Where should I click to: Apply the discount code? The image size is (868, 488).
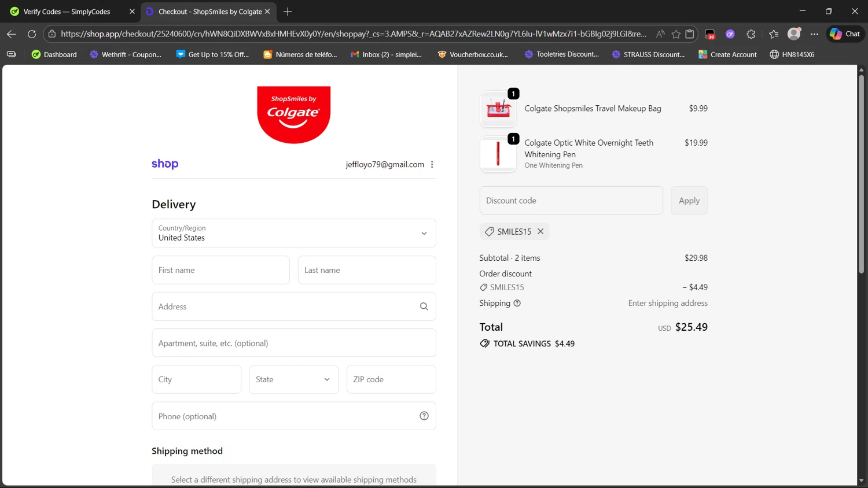(689, 201)
